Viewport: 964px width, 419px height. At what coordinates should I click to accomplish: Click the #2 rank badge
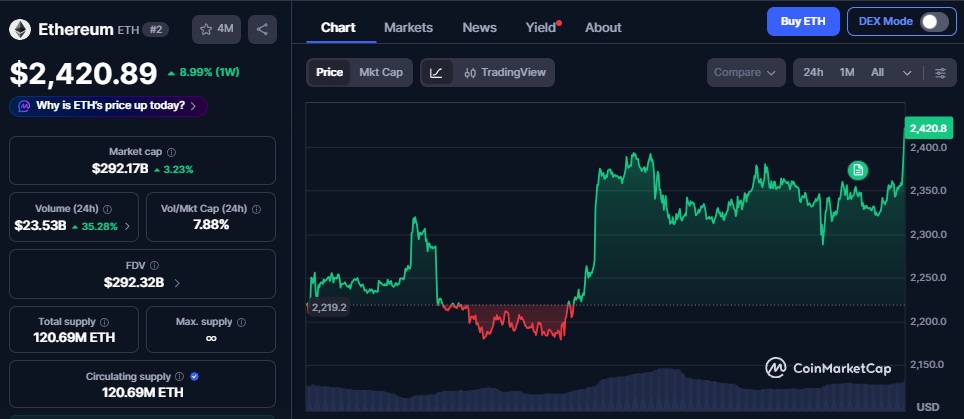click(156, 29)
